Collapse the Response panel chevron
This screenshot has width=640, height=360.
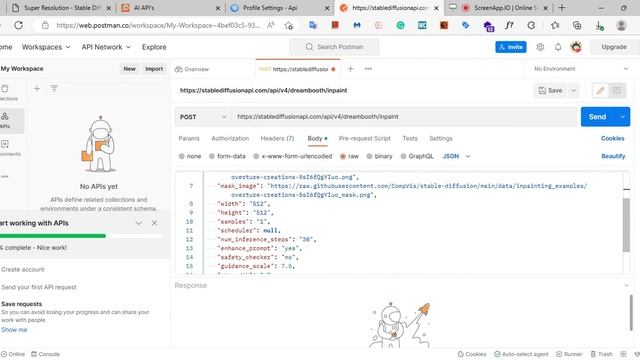(x=626, y=285)
